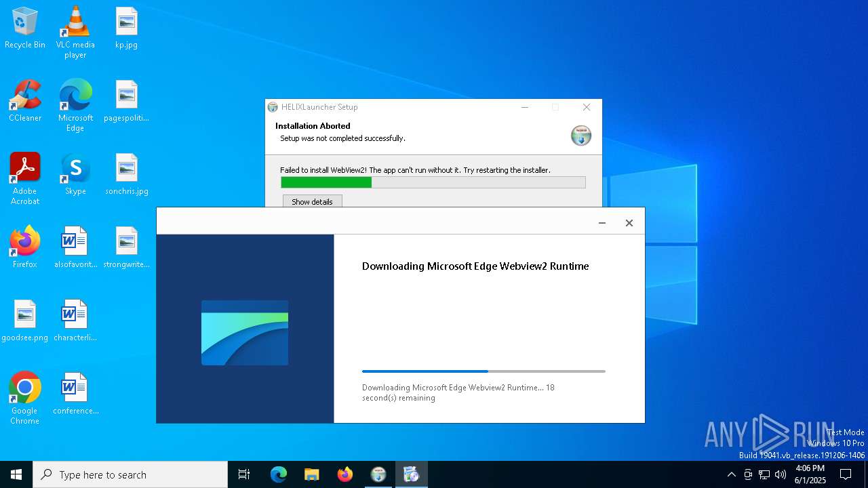Click the Windows Start button
Screen dimensions: 868x488
(16, 474)
